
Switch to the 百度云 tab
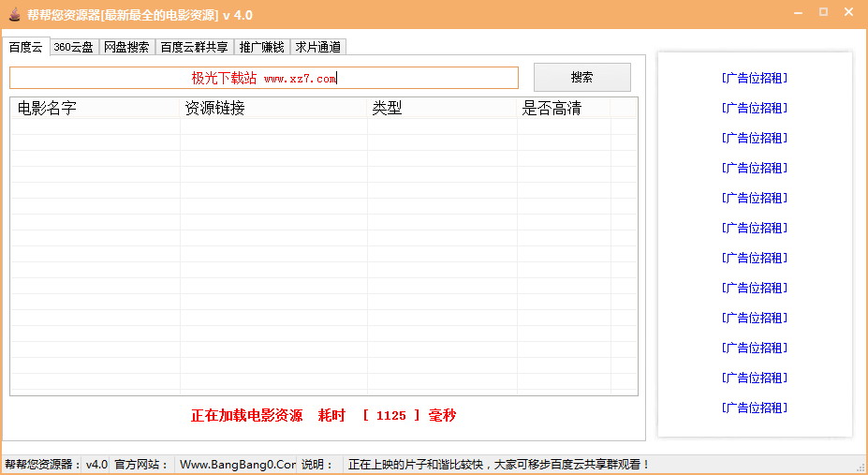26,47
